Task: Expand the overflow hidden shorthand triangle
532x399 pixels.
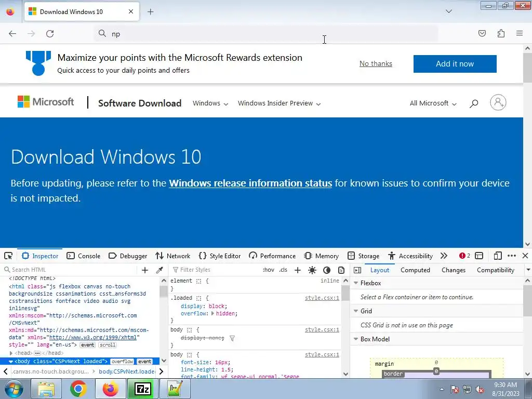Action: (x=212, y=313)
